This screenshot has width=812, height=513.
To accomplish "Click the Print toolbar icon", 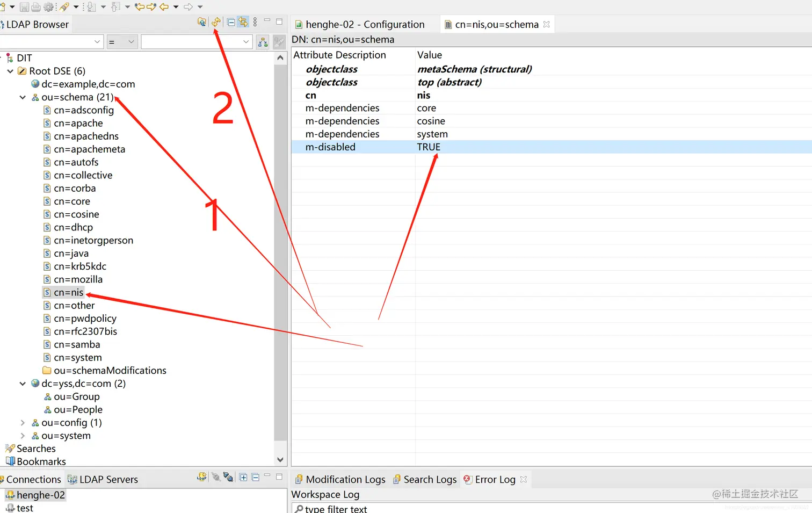I will click(x=36, y=7).
